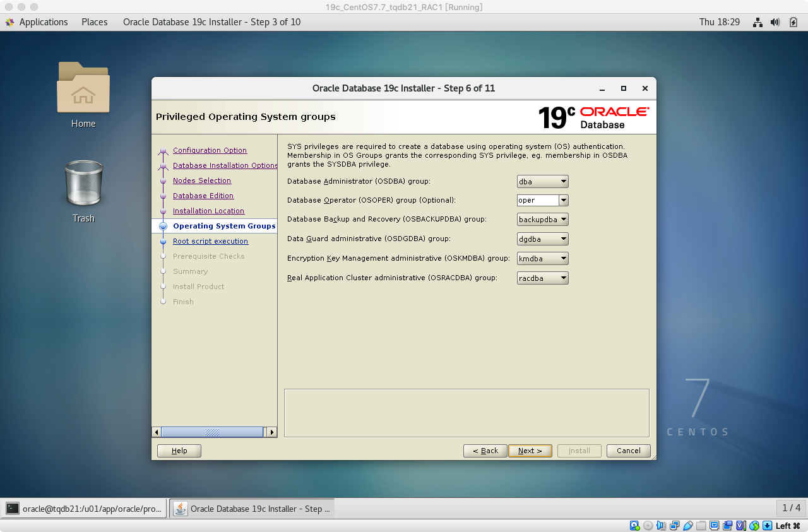Click right arrow of steps panel scrollbar
This screenshot has height=532, width=808.
tap(271, 432)
